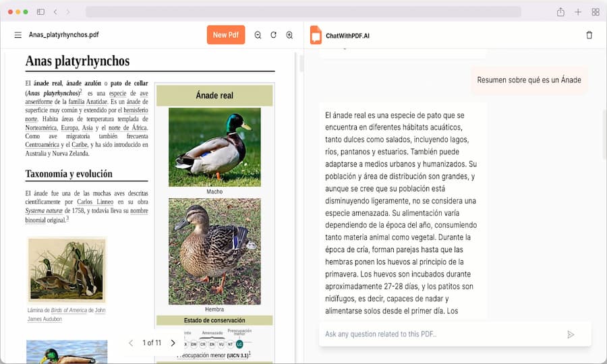Click the New Pdf button
The height and width of the screenshot is (364, 607).
point(226,35)
